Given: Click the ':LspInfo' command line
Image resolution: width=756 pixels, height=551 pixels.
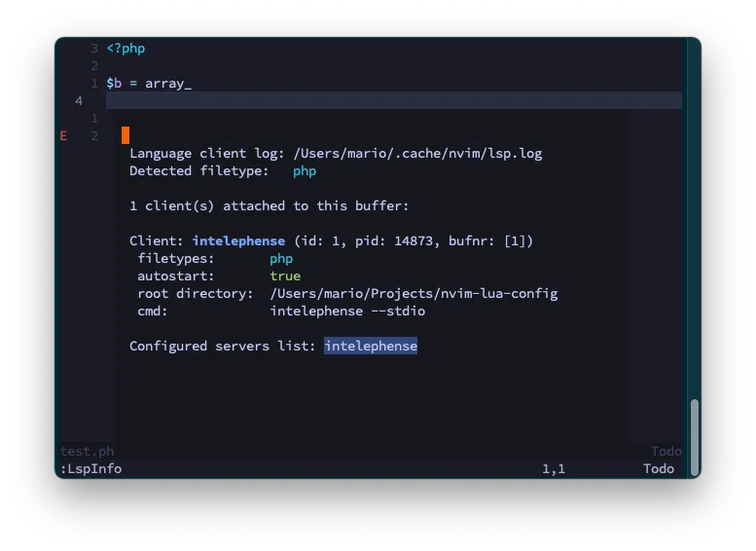Looking at the screenshot, I should (x=91, y=469).
